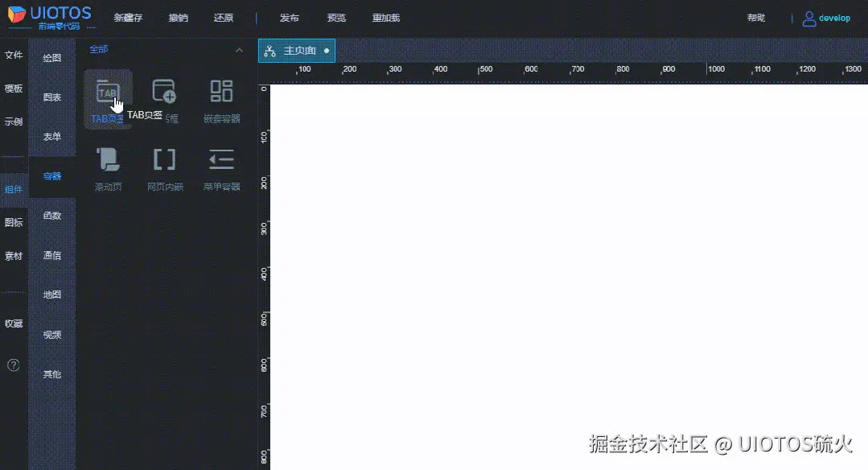Click the 撤销 undo toolbar item
Screen dimensions: 868x470
[177, 17]
